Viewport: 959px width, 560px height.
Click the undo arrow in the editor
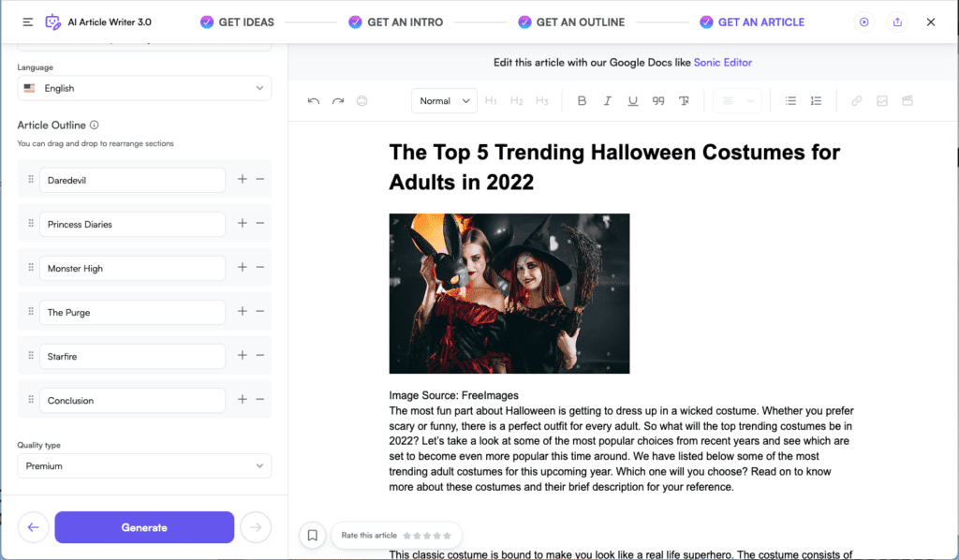tap(314, 101)
